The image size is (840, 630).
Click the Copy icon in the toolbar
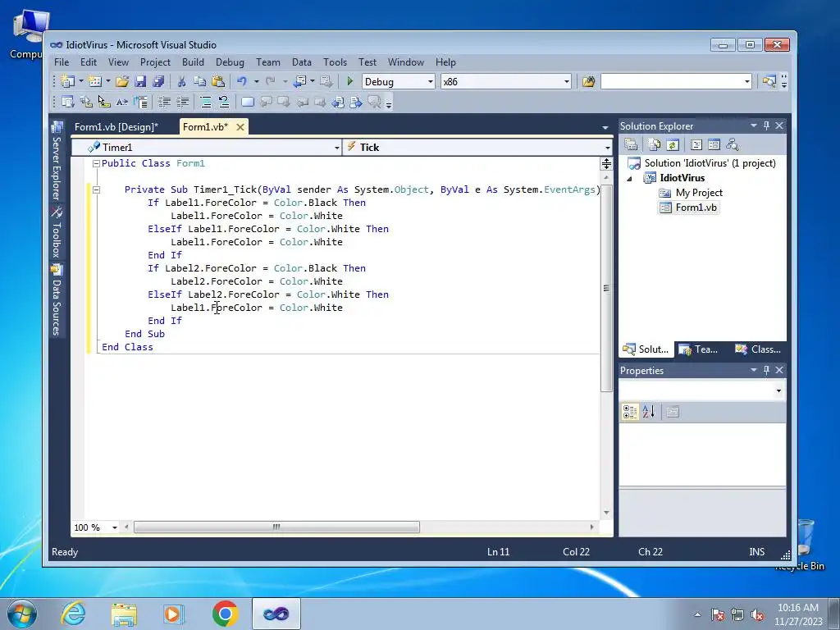(200, 81)
